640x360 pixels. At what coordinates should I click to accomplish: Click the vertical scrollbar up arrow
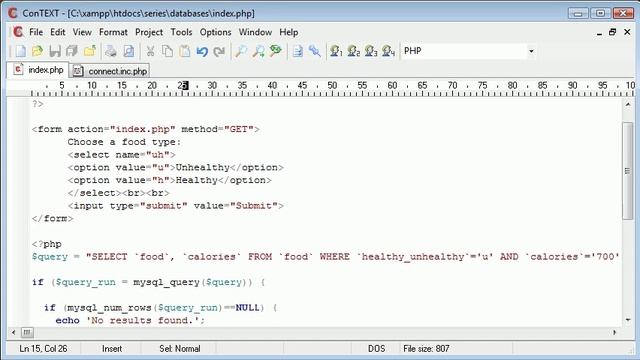(628, 104)
